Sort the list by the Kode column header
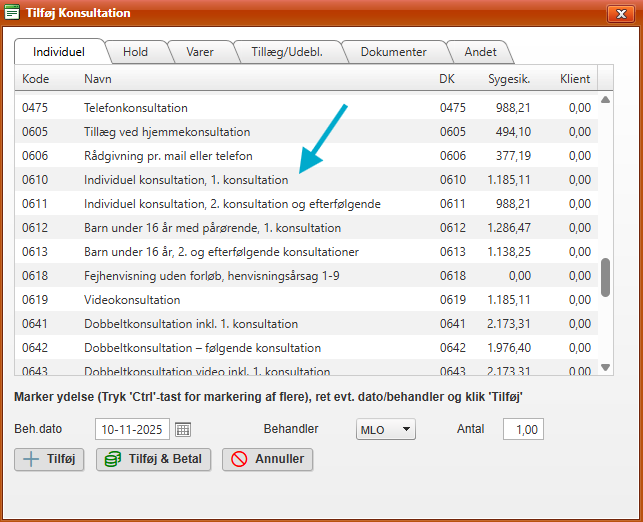The width and height of the screenshot is (643, 522). 36,78
